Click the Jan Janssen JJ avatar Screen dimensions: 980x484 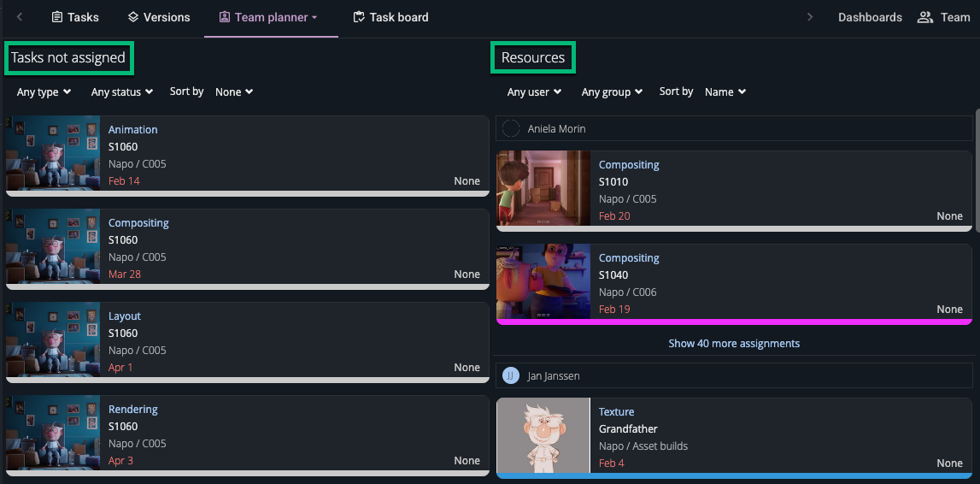tap(511, 375)
